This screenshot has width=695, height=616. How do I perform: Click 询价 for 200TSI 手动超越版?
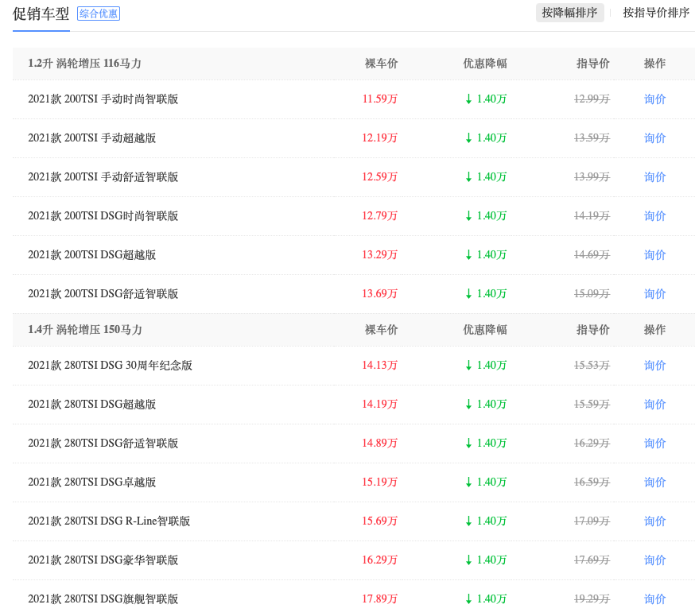click(x=654, y=138)
